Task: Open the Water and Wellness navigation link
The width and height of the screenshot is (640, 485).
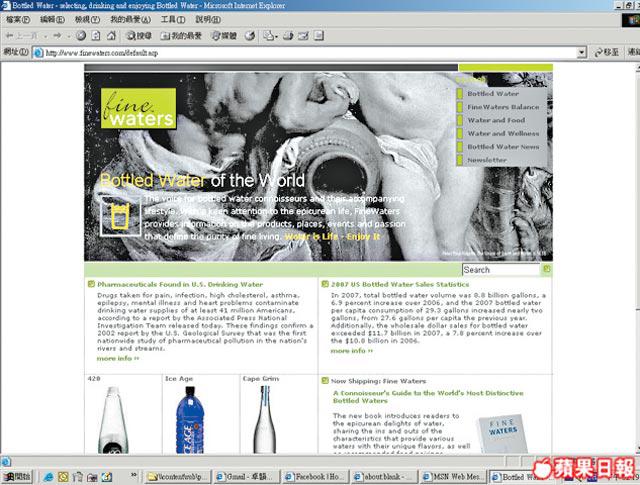Action: (x=503, y=133)
